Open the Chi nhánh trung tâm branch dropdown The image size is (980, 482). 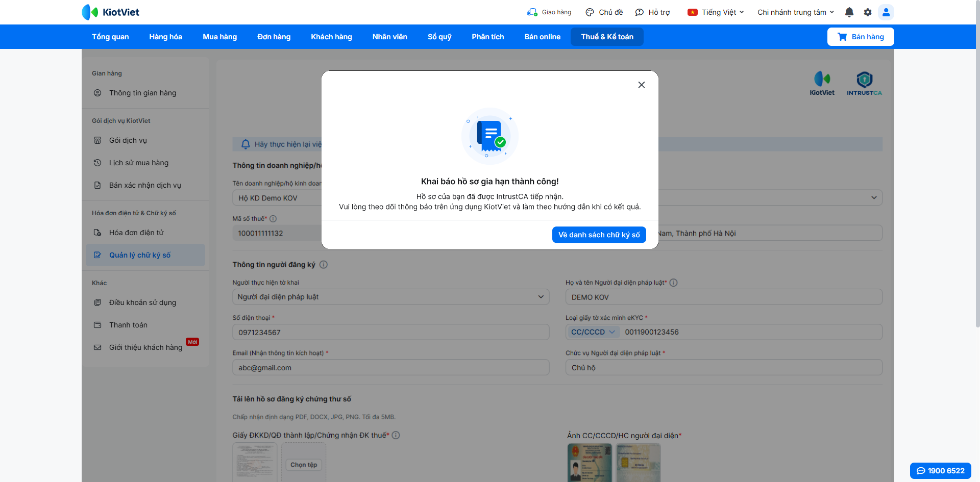click(x=796, y=12)
